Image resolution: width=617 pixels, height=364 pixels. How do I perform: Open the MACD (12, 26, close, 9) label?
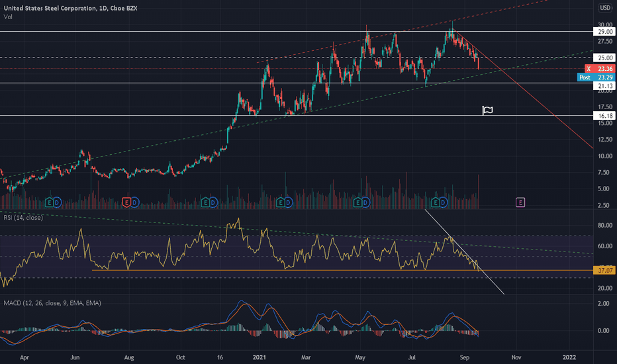pyautogui.click(x=52, y=303)
